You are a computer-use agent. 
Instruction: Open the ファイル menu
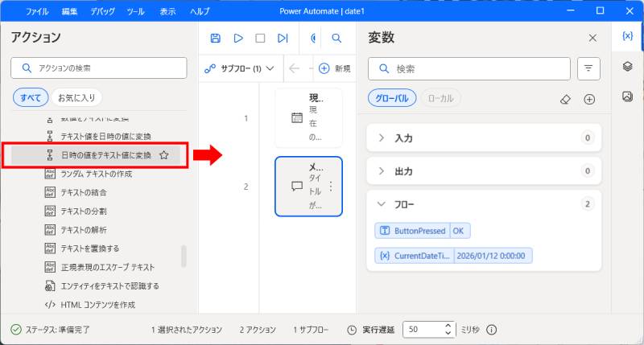[37, 11]
